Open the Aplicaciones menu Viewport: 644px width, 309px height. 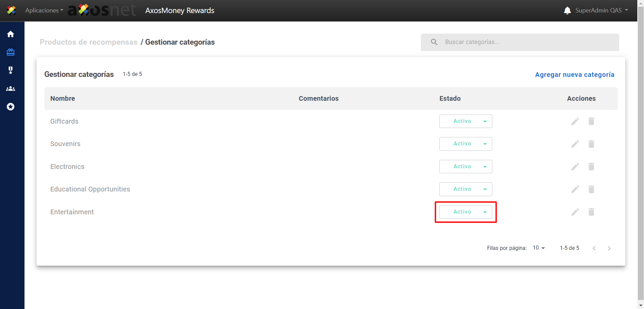coord(44,10)
